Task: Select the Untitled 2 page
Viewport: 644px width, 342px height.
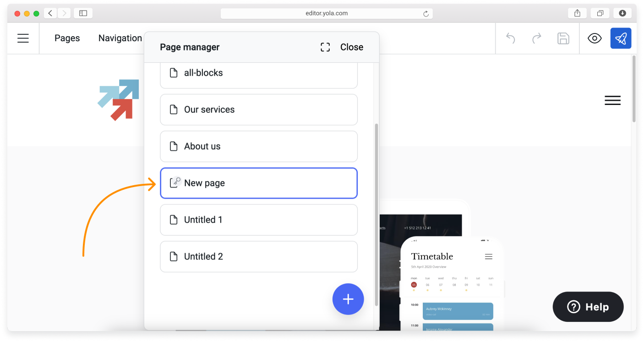Action: (x=258, y=256)
